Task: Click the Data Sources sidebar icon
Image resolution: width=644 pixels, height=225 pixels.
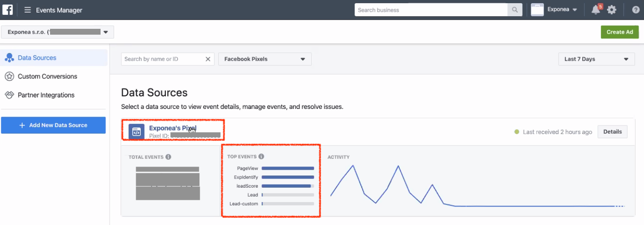Action: coord(9,58)
